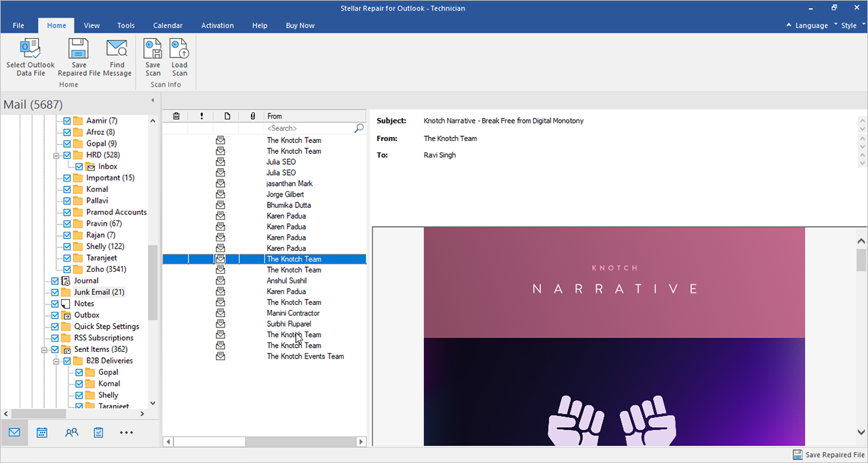The image size is (868, 463).
Task: Toggle the Junk Email (21) checkbox
Action: pos(55,292)
